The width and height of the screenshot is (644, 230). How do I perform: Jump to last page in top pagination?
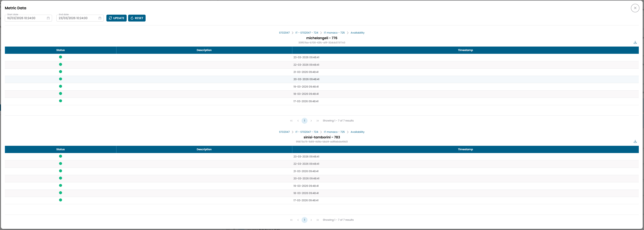click(x=318, y=121)
